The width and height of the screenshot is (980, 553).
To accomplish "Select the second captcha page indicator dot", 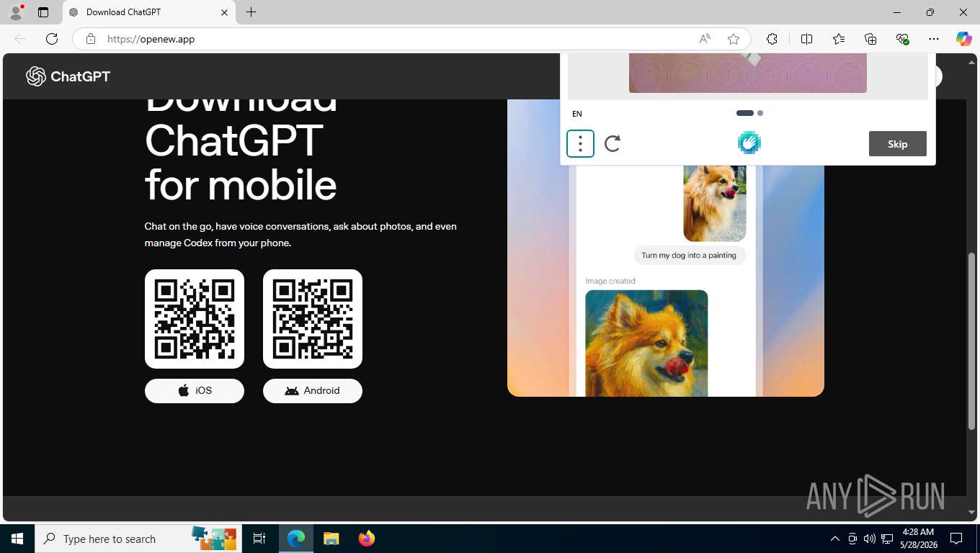I will [x=760, y=113].
